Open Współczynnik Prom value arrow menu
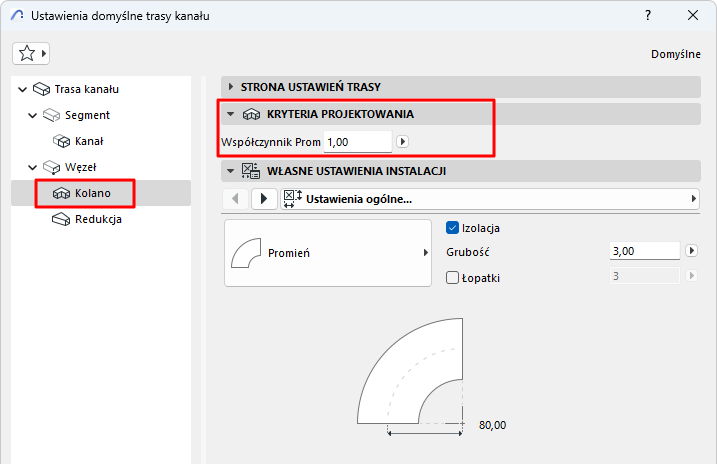The height and width of the screenshot is (464, 717). [x=402, y=142]
